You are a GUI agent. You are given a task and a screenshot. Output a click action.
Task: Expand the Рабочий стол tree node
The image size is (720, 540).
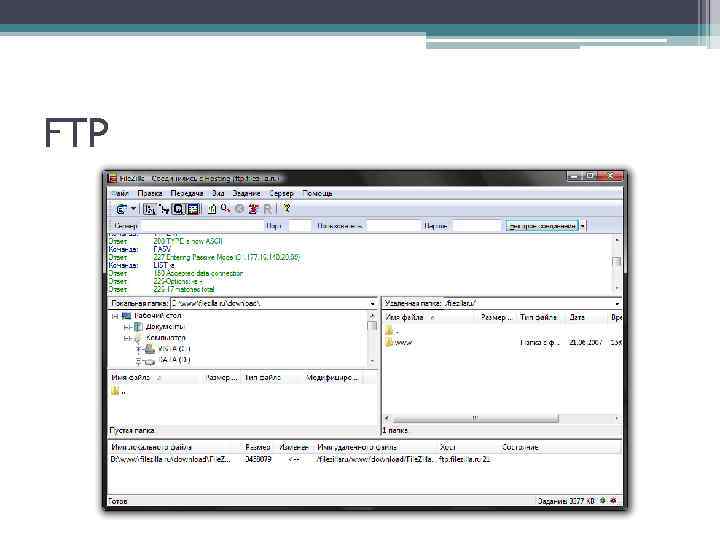coord(115,316)
